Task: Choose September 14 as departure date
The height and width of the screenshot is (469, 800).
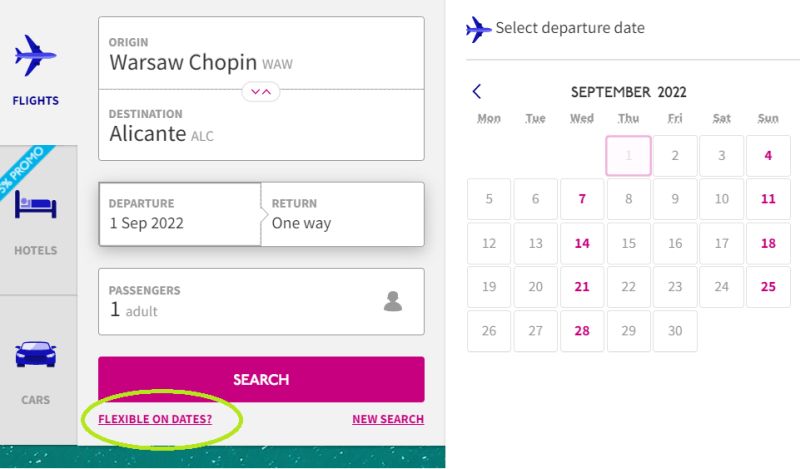Action: [x=582, y=243]
